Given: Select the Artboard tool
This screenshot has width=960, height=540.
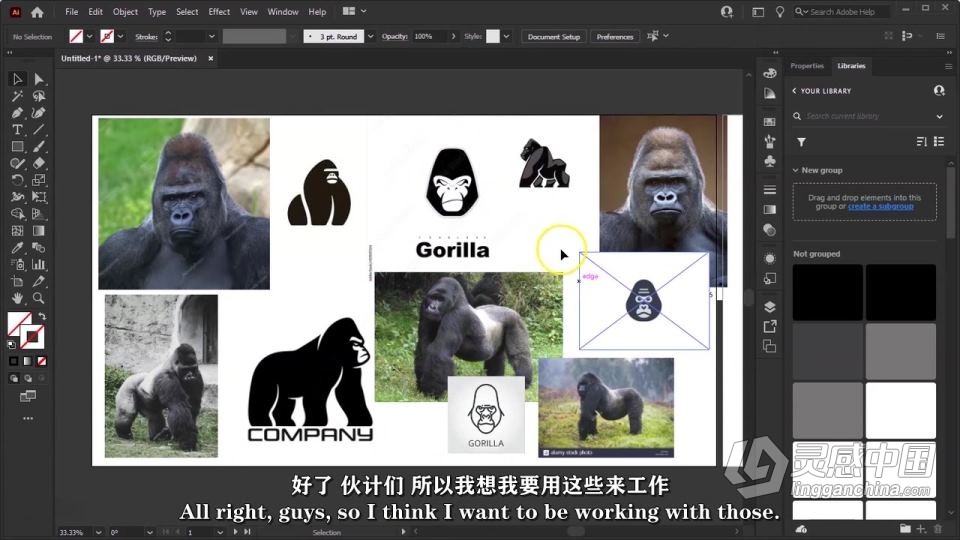Looking at the screenshot, I should click(x=17, y=281).
